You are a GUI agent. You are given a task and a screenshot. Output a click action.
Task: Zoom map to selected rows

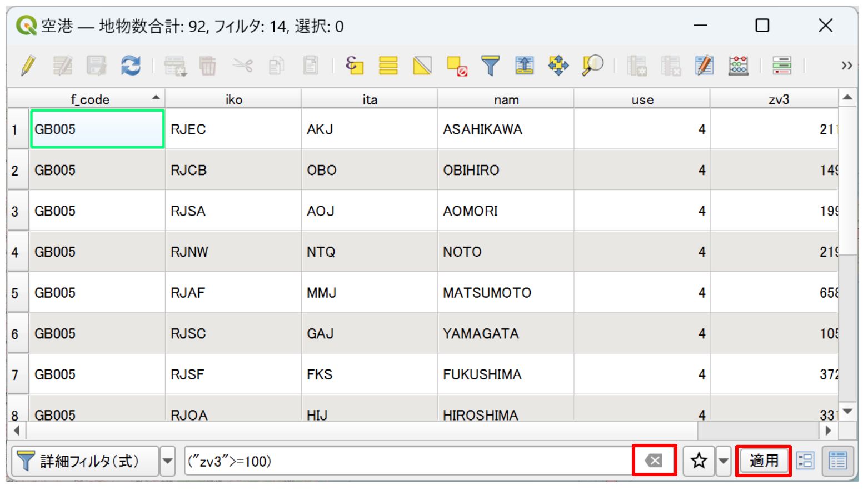[x=593, y=66]
